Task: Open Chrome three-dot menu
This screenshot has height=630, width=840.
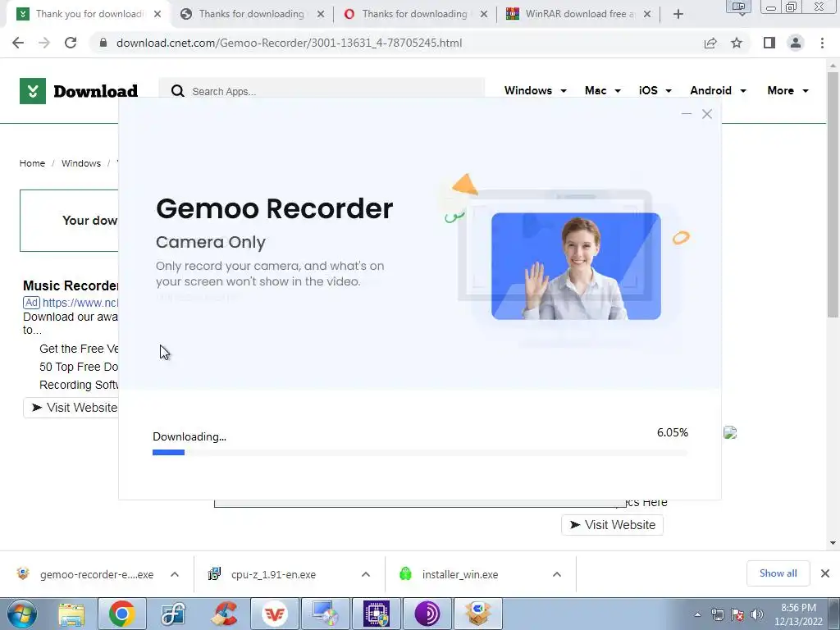Action: 822,43
